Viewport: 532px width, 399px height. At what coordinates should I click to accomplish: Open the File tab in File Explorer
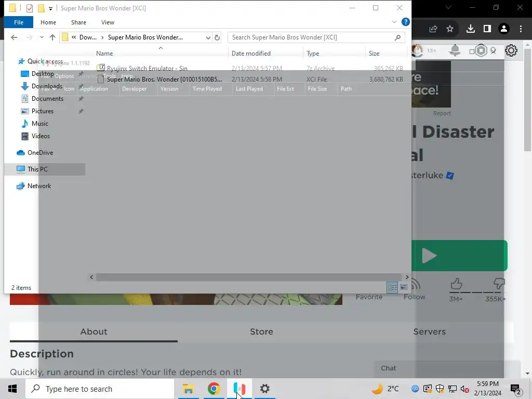pyautogui.click(x=19, y=22)
